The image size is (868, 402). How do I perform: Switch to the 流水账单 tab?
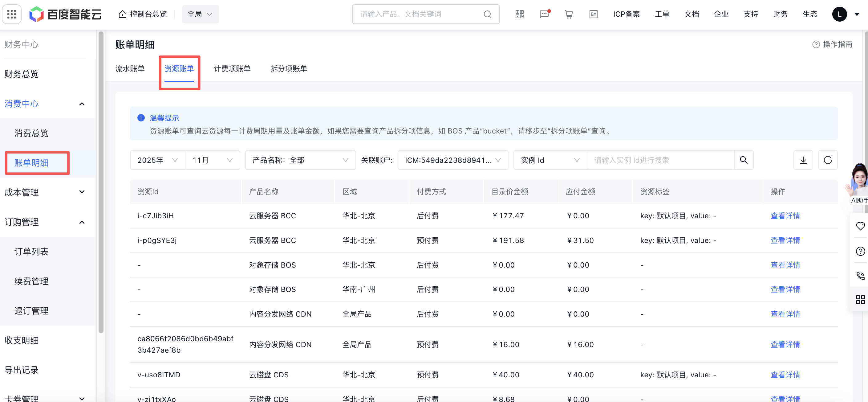[130, 68]
